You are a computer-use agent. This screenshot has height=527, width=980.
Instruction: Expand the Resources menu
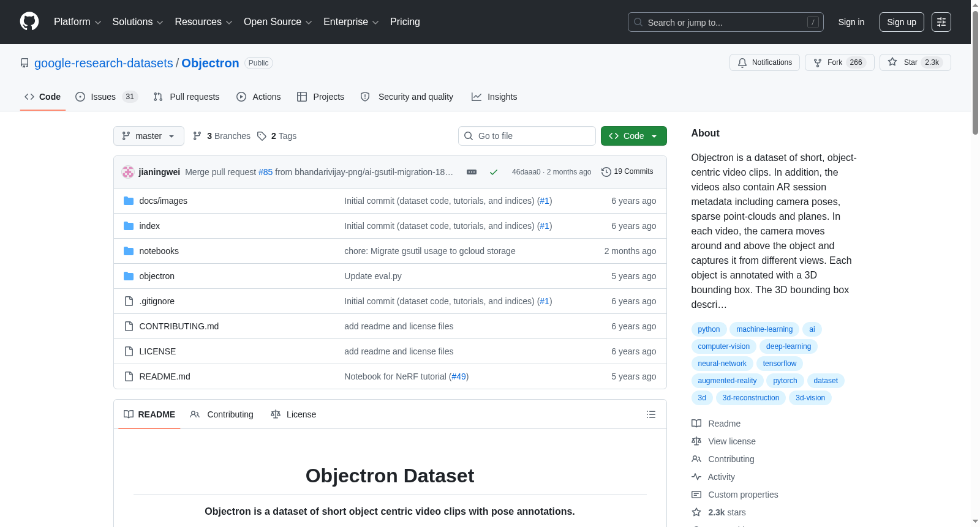point(203,22)
